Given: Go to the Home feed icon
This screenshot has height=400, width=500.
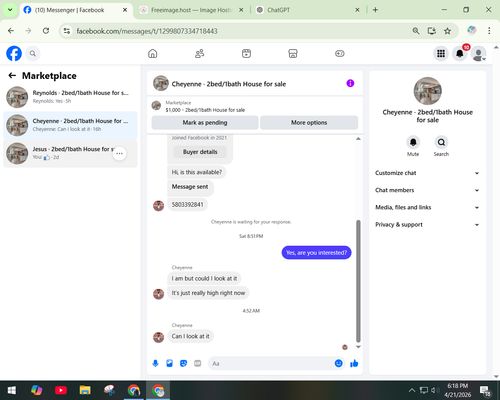Looking at the screenshot, I should 153,53.
